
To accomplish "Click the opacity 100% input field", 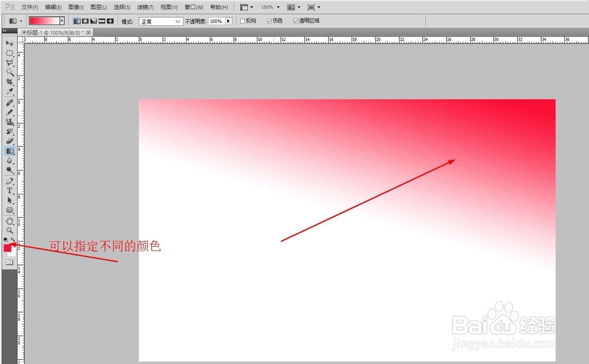I will 216,21.
